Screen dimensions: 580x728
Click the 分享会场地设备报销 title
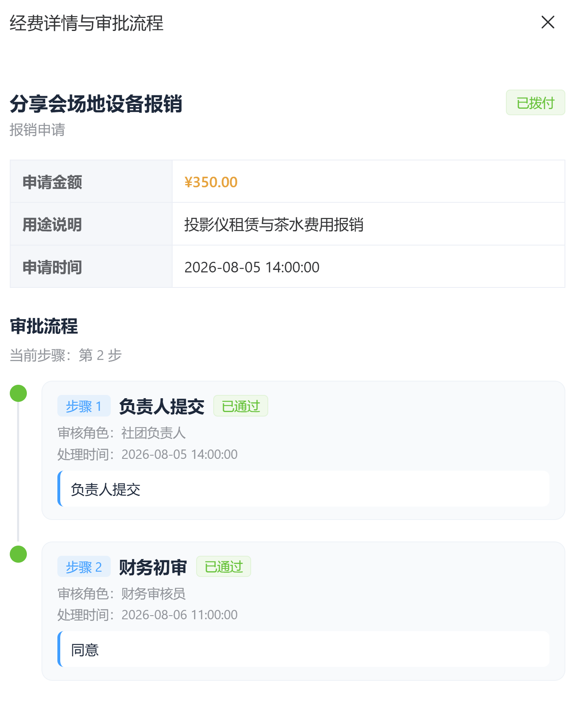tap(96, 104)
